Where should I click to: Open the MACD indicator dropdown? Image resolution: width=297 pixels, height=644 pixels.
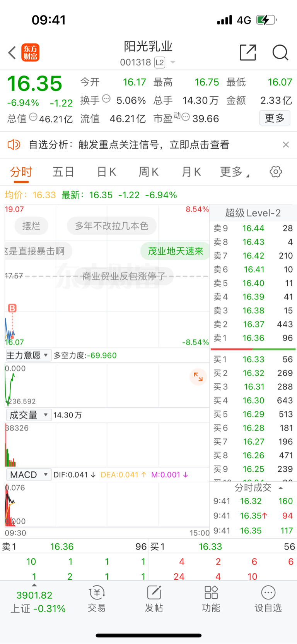29,475
